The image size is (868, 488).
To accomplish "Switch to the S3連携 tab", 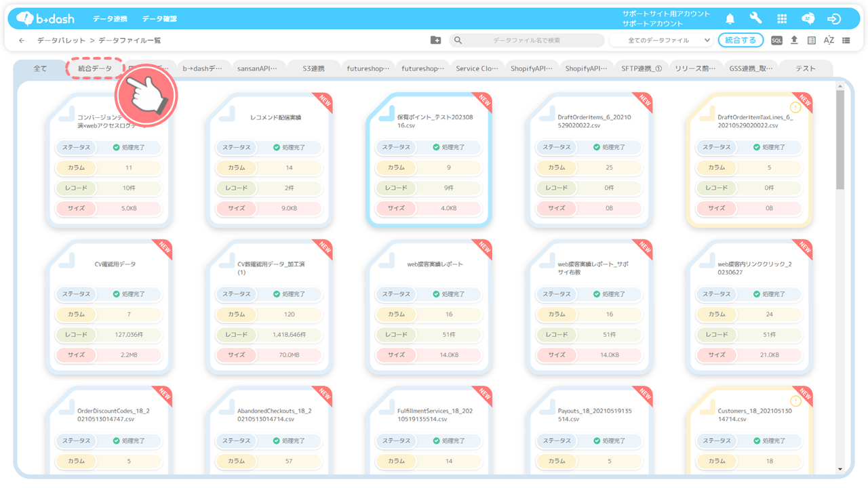I will point(314,68).
